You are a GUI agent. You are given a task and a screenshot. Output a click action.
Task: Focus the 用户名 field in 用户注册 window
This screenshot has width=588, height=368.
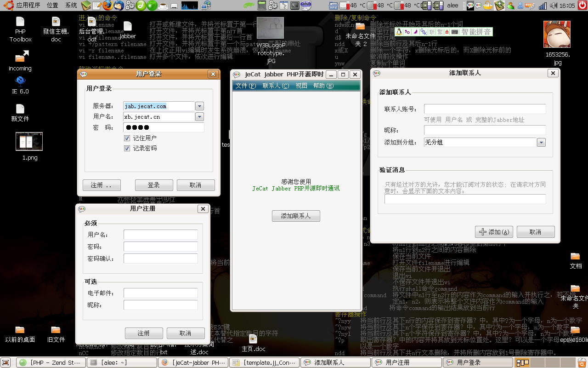[x=161, y=235]
